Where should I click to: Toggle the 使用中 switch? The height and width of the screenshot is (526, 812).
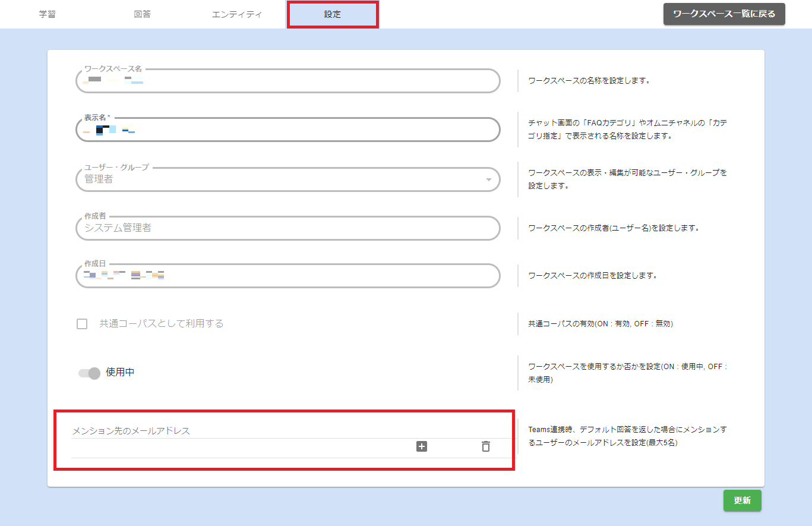(89, 373)
